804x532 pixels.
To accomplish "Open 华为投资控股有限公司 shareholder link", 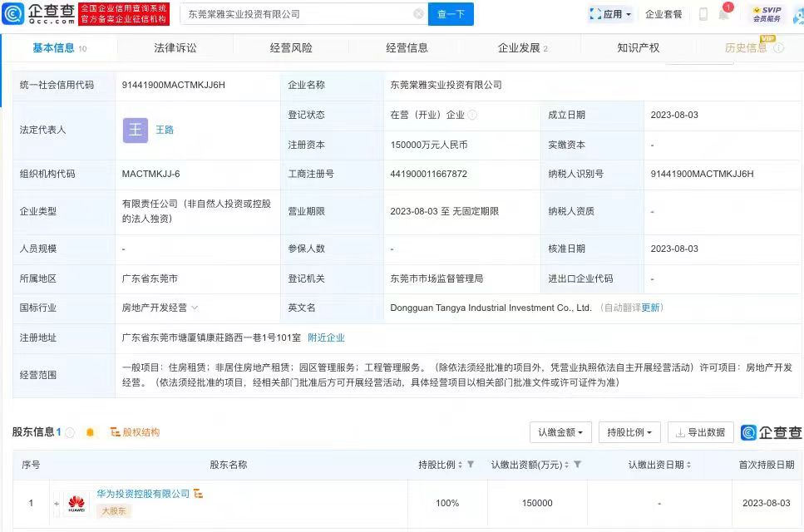I will pos(143,494).
